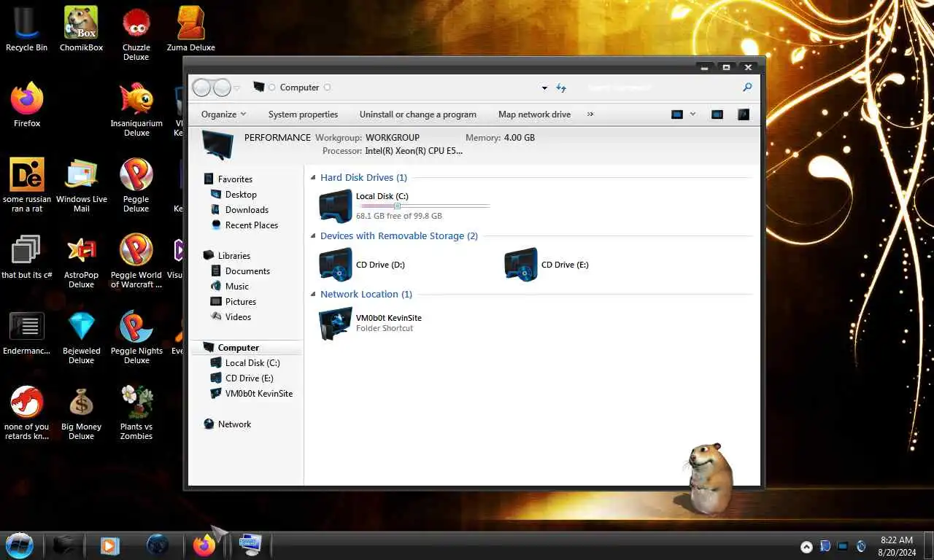934x560 pixels.
Task: Select Recent Places in navigation pane
Action: [x=252, y=225]
